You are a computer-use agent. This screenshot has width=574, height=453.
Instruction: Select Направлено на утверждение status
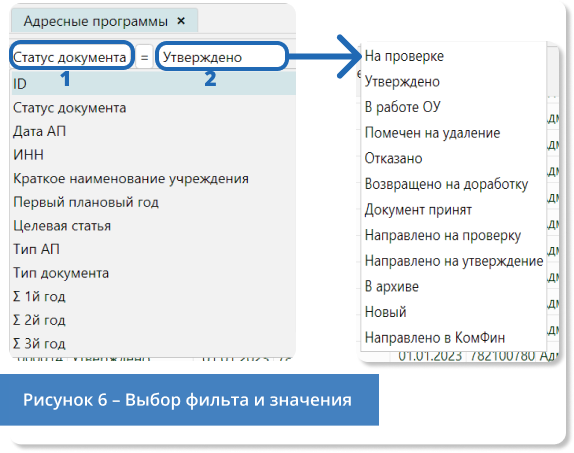point(454,261)
